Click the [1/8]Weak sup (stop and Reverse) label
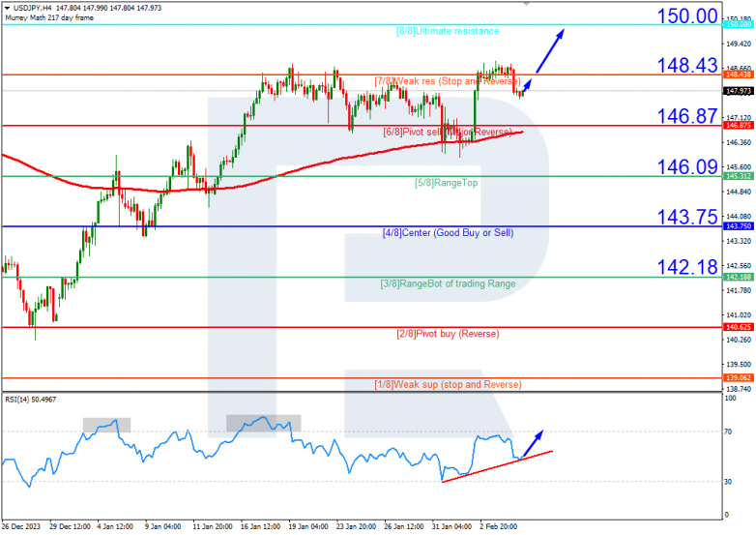 [x=448, y=384]
